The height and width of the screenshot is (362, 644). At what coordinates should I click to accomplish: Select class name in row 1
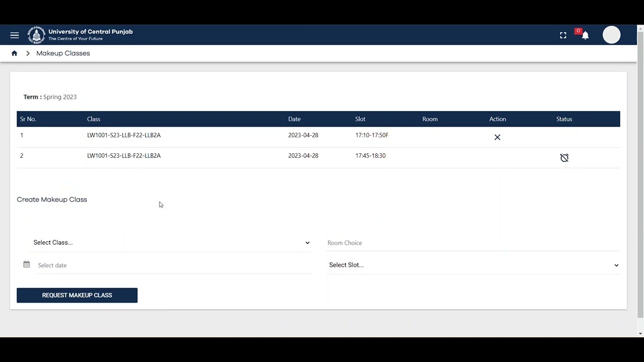pos(124,135)
